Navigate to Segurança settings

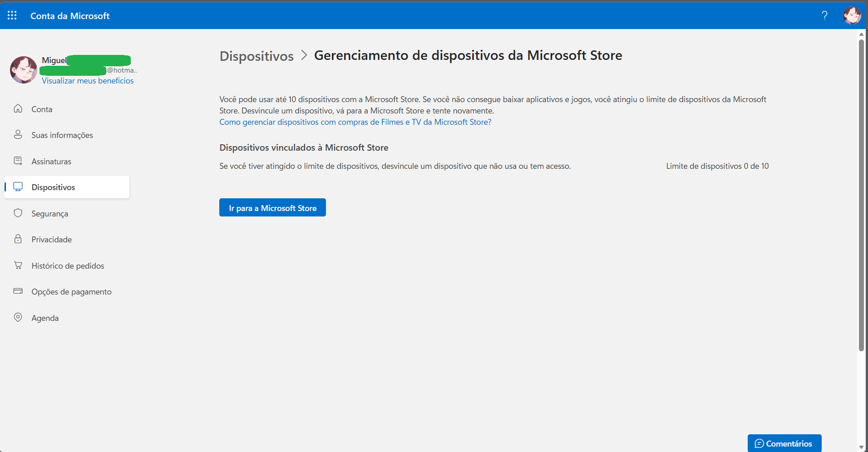67,213
